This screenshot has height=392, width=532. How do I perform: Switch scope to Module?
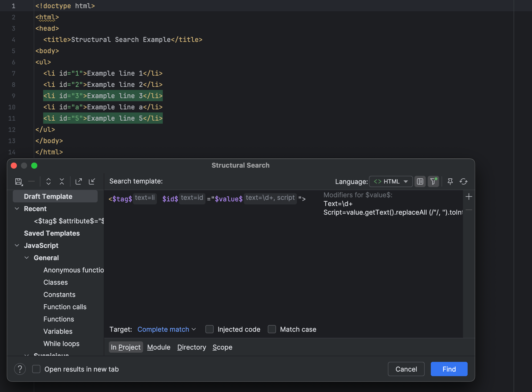159,347
